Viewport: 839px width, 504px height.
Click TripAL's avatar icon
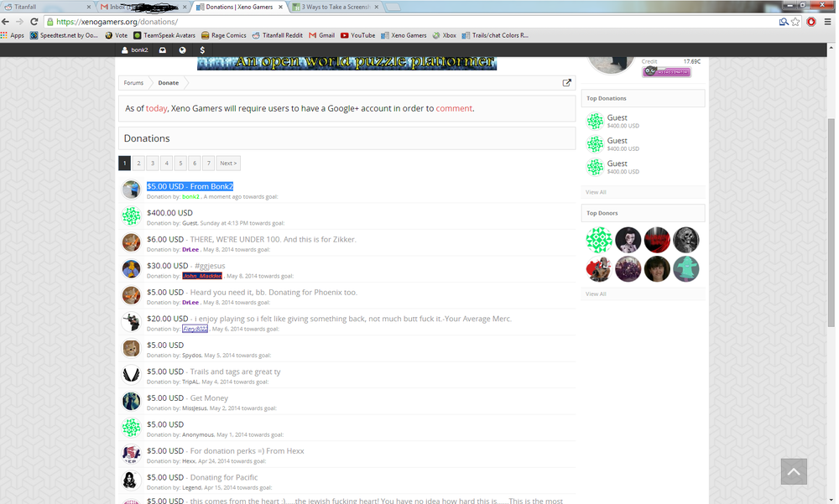click(x=131, y=375)
